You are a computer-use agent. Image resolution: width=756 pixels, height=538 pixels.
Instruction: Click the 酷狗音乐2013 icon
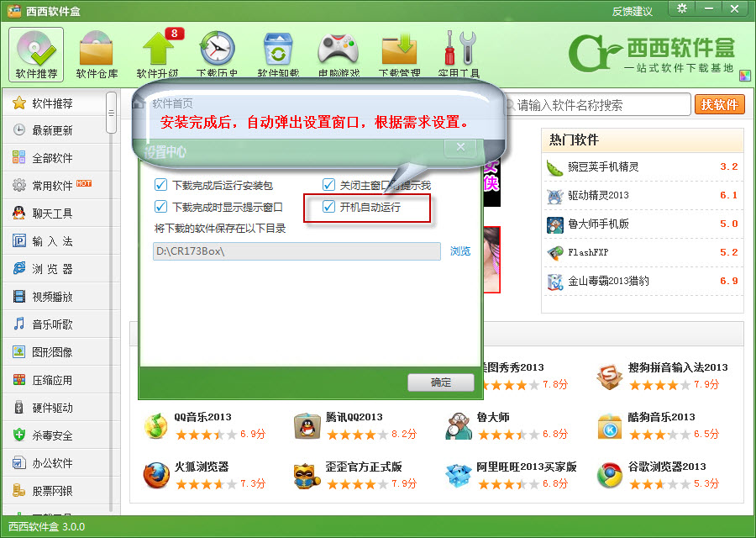610,426
